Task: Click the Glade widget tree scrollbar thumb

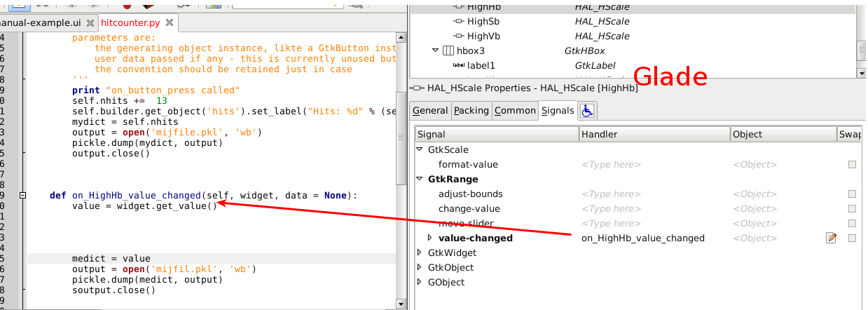Action: point(862,50)
